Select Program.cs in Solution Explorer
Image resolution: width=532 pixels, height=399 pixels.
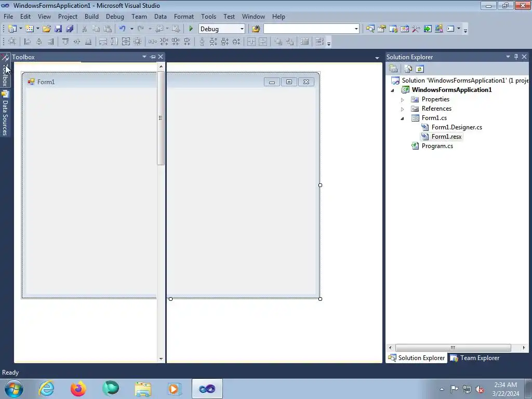[437, 146]
